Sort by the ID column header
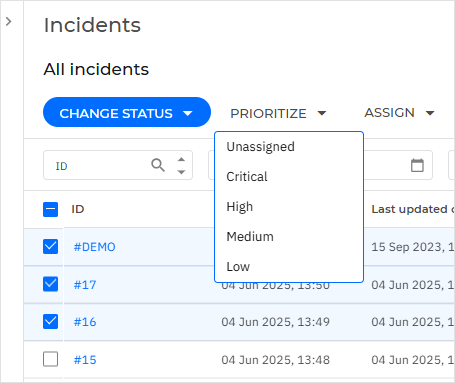The height and width of the screenshot is (383, 455). pyautogui.click(x=78, y=209)
